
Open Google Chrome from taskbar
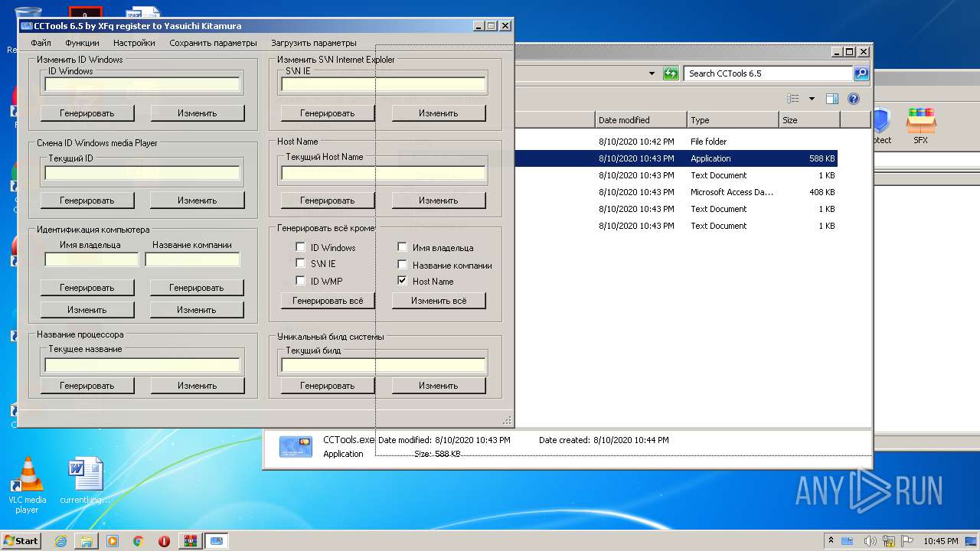pyautogui.click(x=138, y=541)
